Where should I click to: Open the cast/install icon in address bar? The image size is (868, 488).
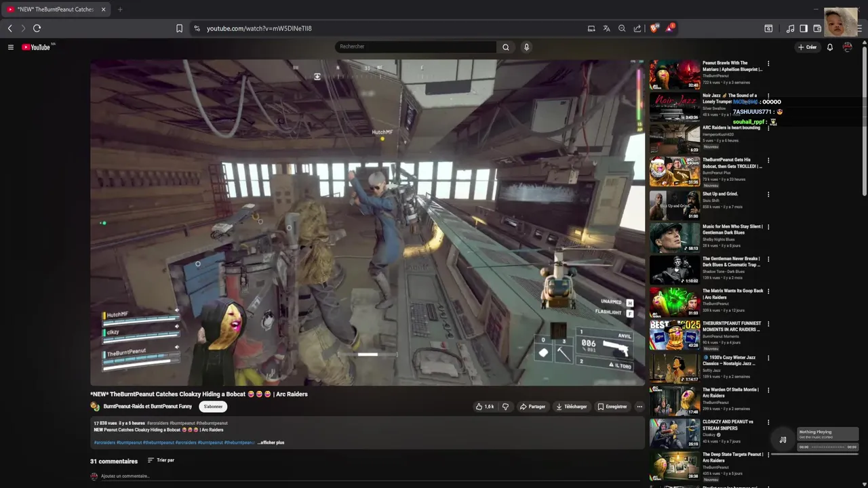(x=591, y=28)
